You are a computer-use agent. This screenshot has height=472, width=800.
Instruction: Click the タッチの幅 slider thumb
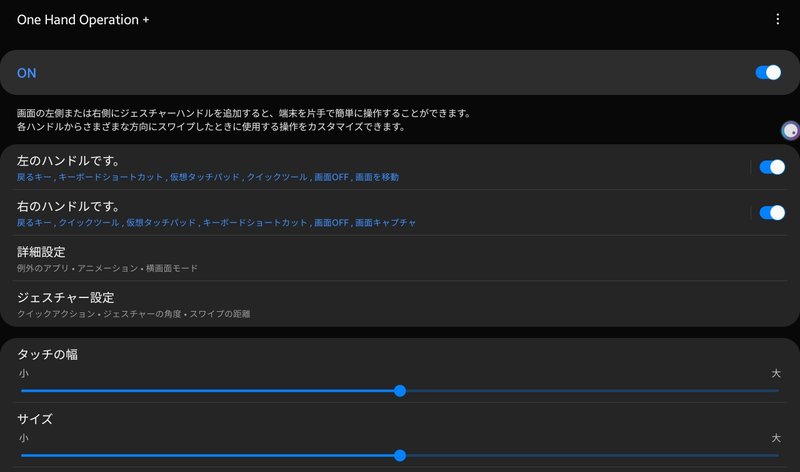(x=400, y=391)
